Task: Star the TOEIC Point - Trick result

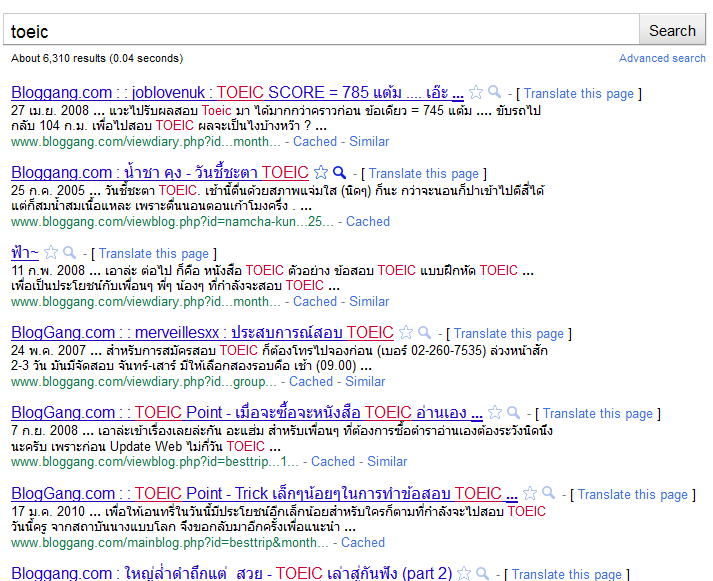Action: click(530, 493)
